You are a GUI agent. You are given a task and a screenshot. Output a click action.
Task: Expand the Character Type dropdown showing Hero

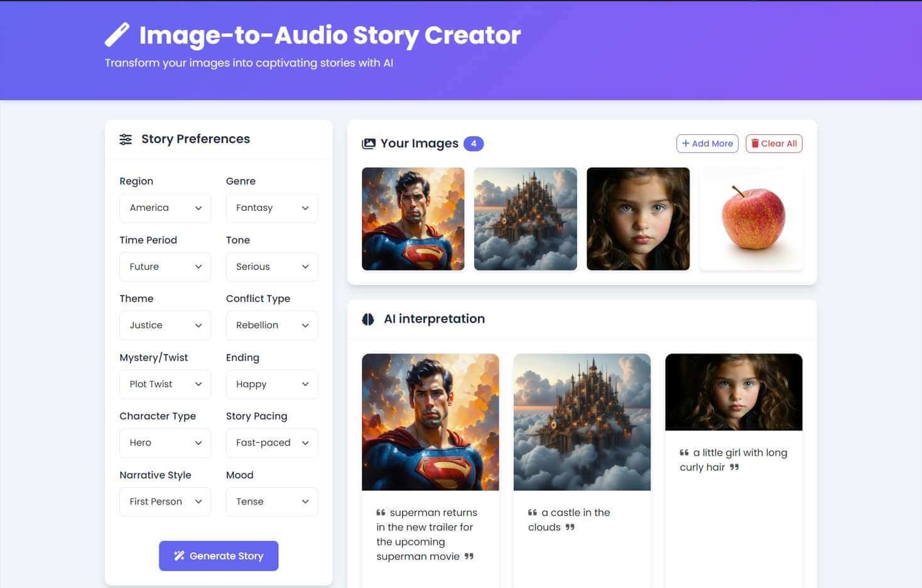pyautogui.click(x=165, y=442)
